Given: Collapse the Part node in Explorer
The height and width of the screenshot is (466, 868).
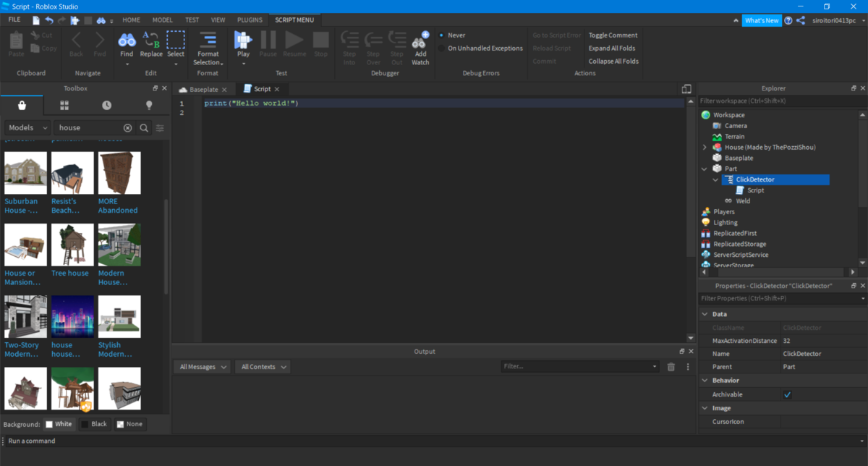Looking at the screenshot, I should 705,169.
